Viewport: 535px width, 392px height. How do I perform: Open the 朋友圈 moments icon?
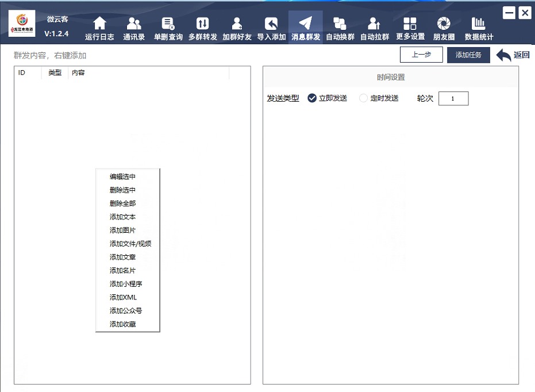click(444, 24)
